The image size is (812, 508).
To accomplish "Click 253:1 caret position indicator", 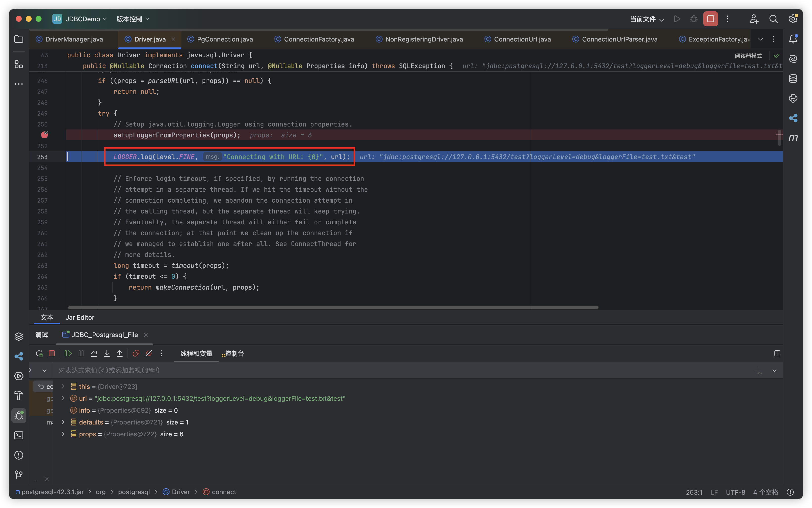I will click(694, 492).
